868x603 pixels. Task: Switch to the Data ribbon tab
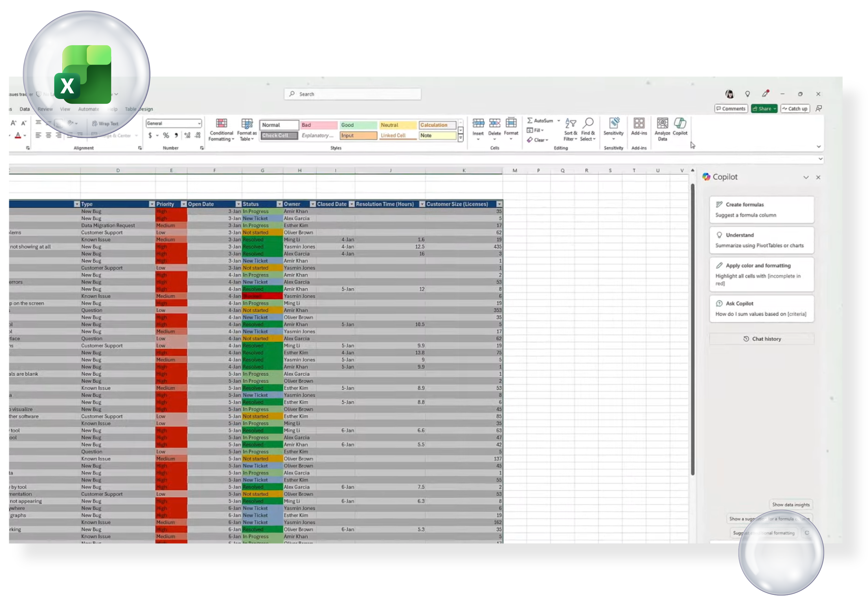tap(25, 109)
